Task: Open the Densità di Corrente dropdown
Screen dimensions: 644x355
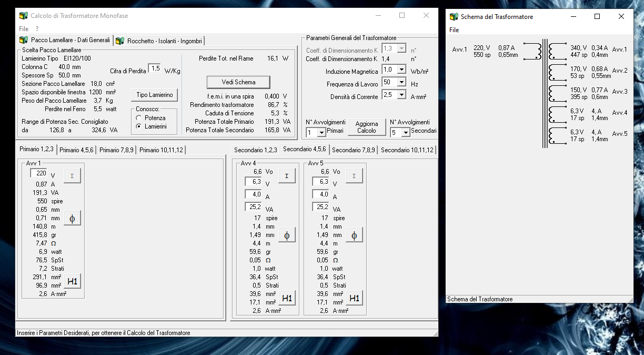Action: click(x=401, y=95)
